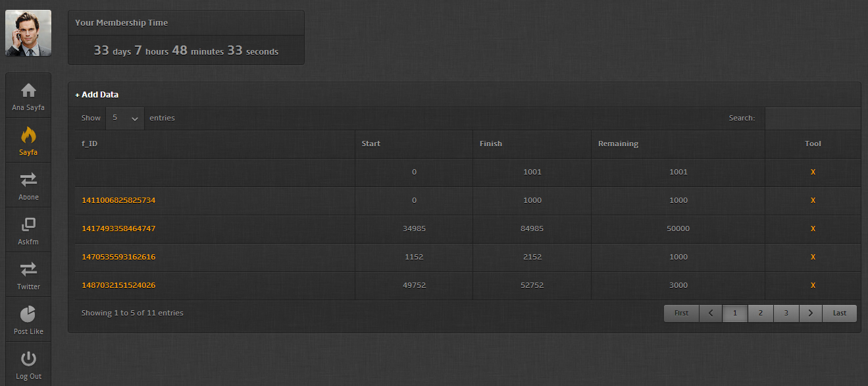Click the Start value 1152

point(414,257)
